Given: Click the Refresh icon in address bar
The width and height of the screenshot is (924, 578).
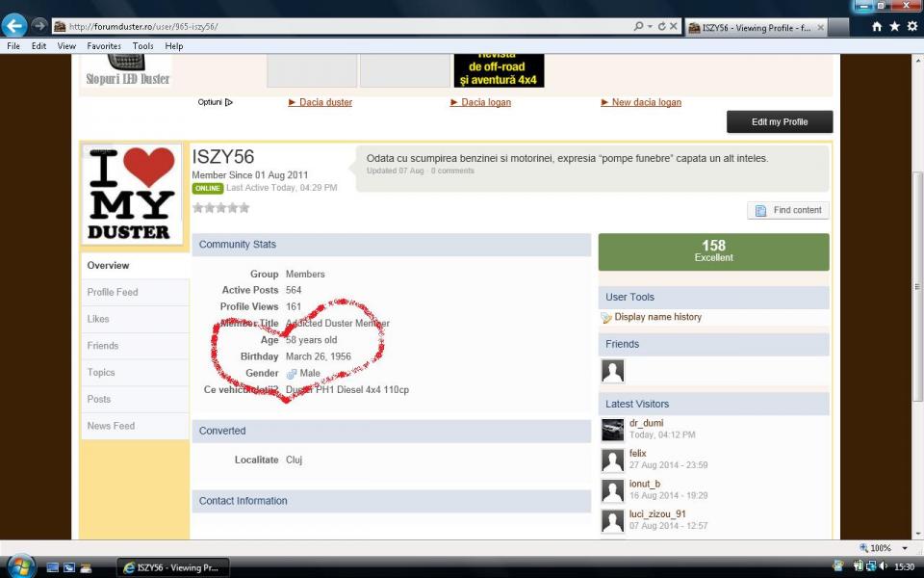Looking at the screenshot, I should point(661,27).
